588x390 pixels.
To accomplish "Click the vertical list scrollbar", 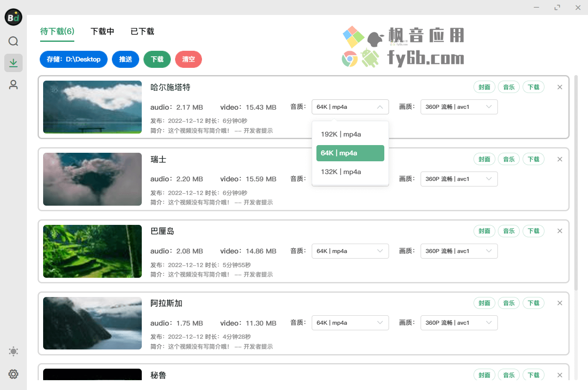I will click(576, 183).
